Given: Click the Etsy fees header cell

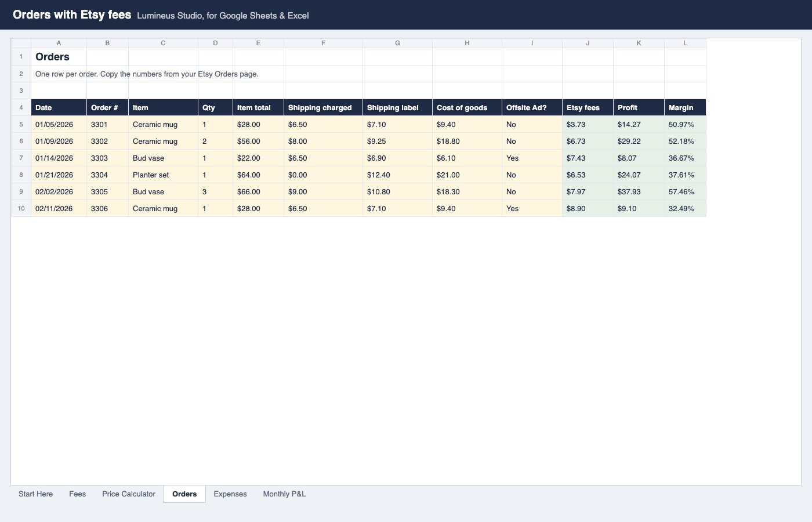Looking at the screenshot, I should click(588, 108).
